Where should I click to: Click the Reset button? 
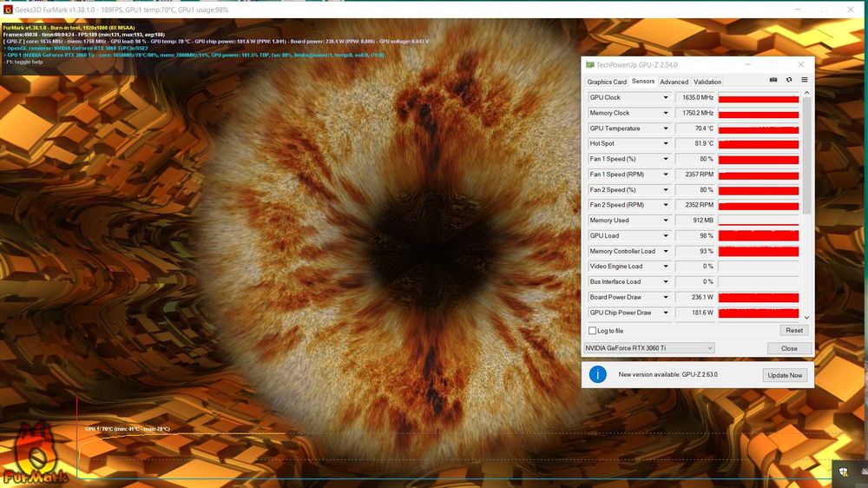(794, 330)
